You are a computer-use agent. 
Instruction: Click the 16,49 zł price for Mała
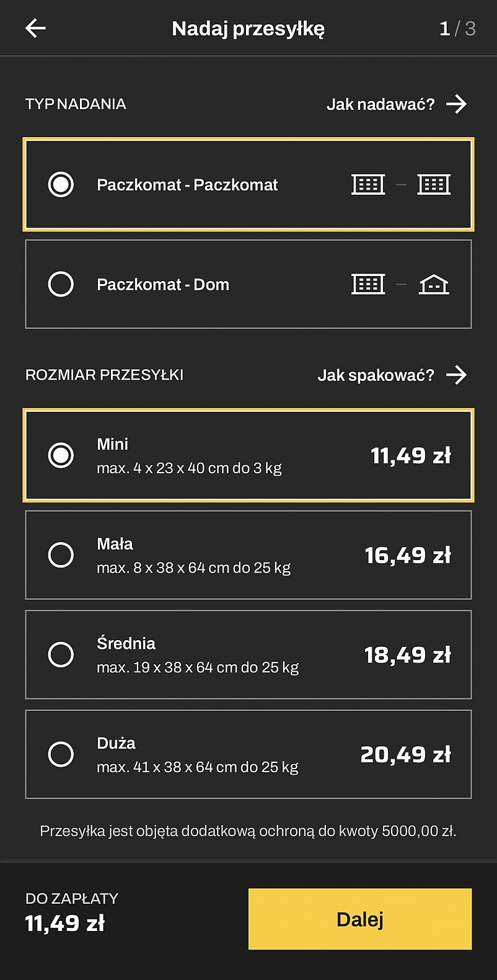408,556
